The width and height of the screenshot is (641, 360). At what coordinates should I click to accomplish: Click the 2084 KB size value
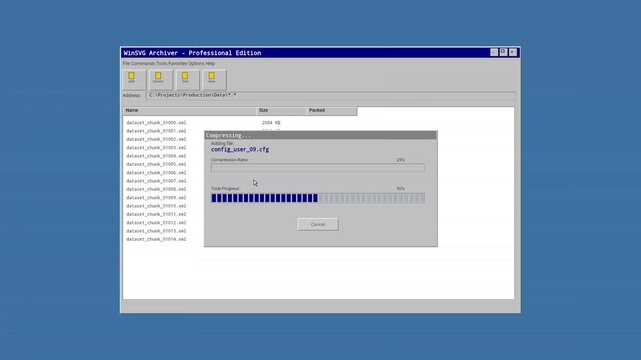[271, 123]
